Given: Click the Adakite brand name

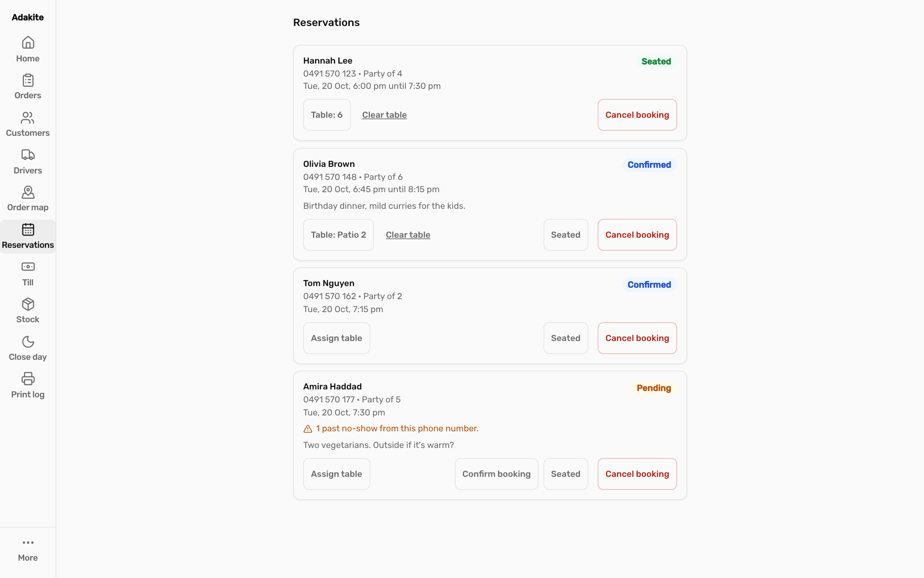Looking at the screenshot, I should tap(27, 17).
